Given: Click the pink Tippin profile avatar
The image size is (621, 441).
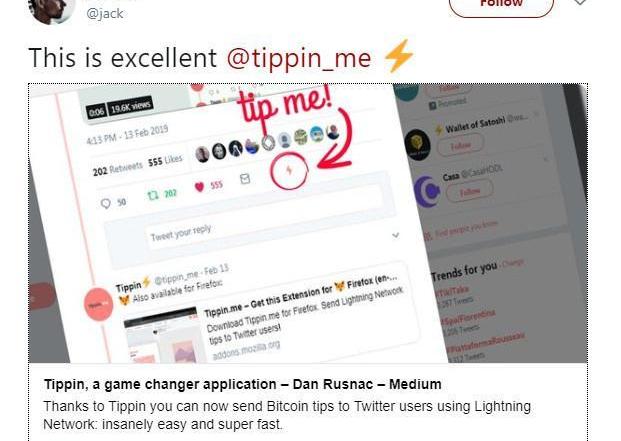Looking at the screenshot, I should (x=99, y=304).
